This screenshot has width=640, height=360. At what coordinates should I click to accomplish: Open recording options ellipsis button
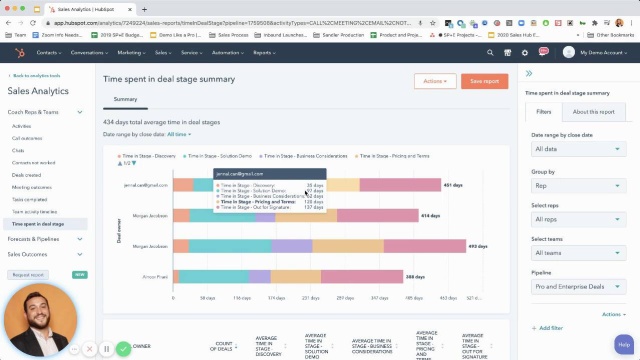(x=74, y=349)
